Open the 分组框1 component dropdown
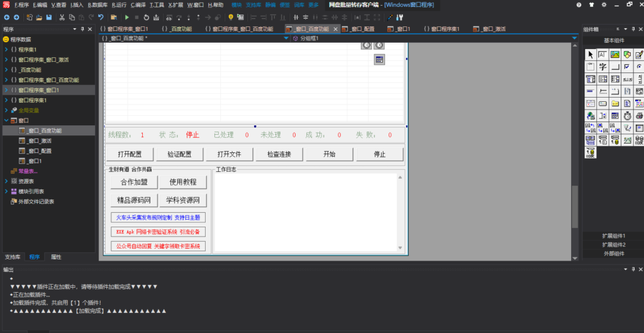 574,38
